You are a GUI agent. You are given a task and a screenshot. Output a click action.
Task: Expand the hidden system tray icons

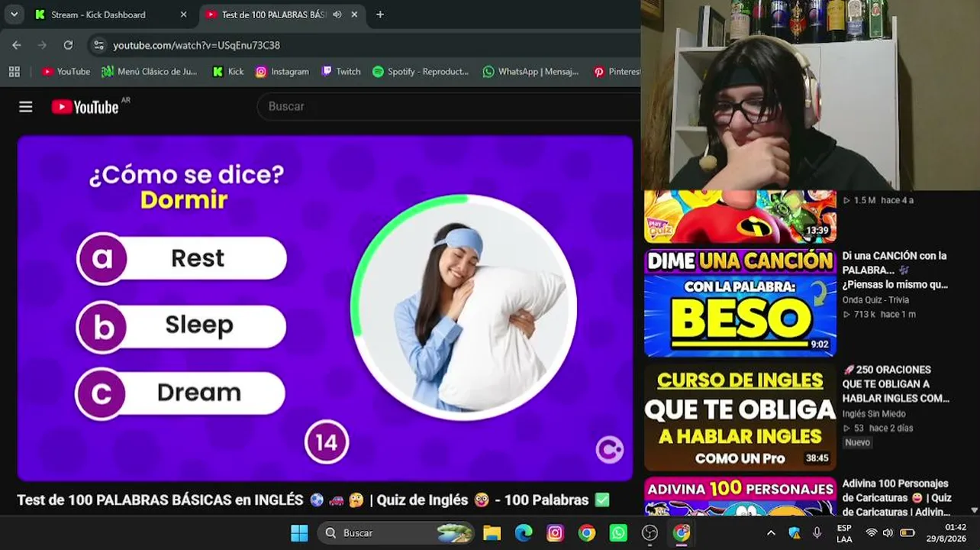(x=771, y=532)
